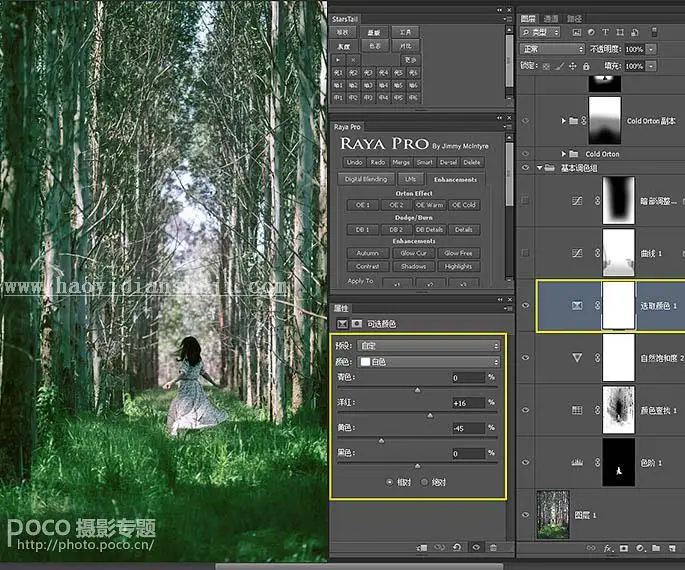Click the Glow Cur button
685x570 pixels.
click(x=413, y=253)
